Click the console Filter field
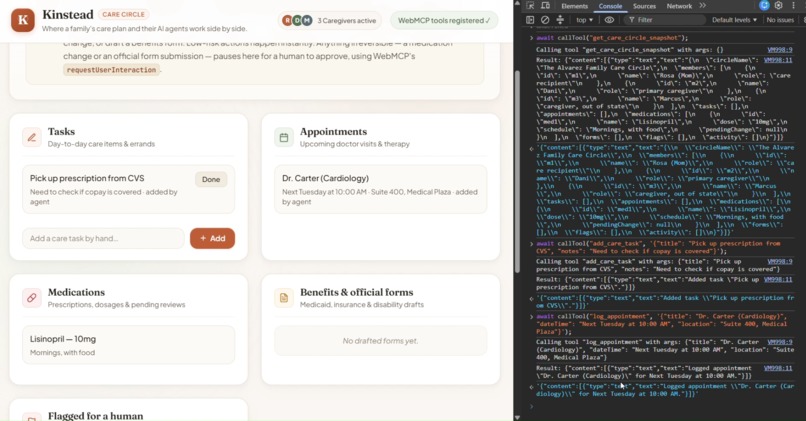The image size is (806, 421). click(665, 20)
